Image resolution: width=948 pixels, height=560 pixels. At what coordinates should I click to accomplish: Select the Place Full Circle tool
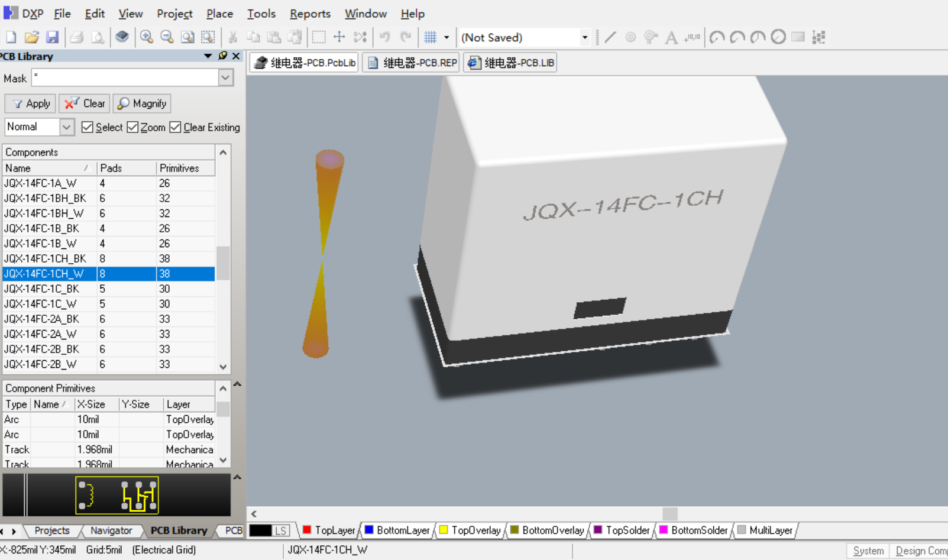[x=778, y=37]
